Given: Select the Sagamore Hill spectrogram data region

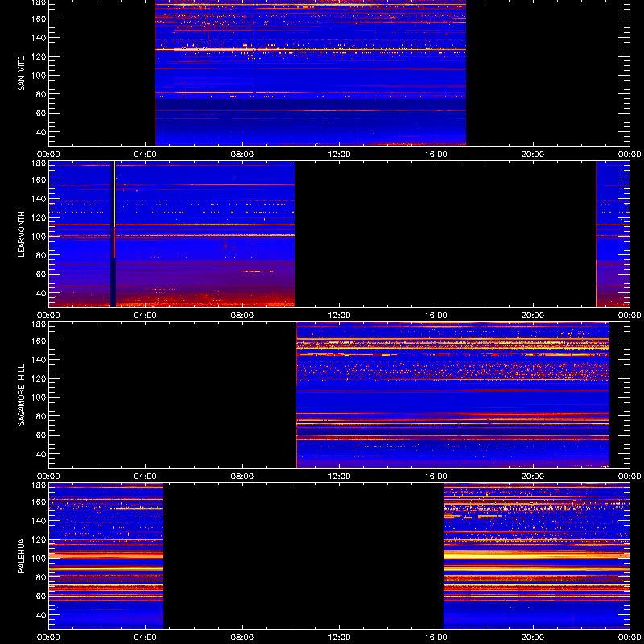Looking at the screenshot, I should [x=452, y=394].
